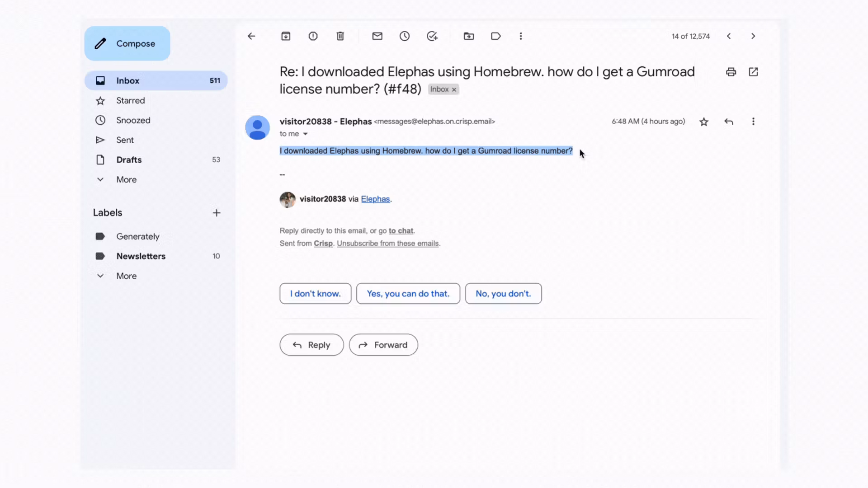This screenshot has width=868, height=488.
Task: Snooze this email with clock icon
Action: click(405, 36)
